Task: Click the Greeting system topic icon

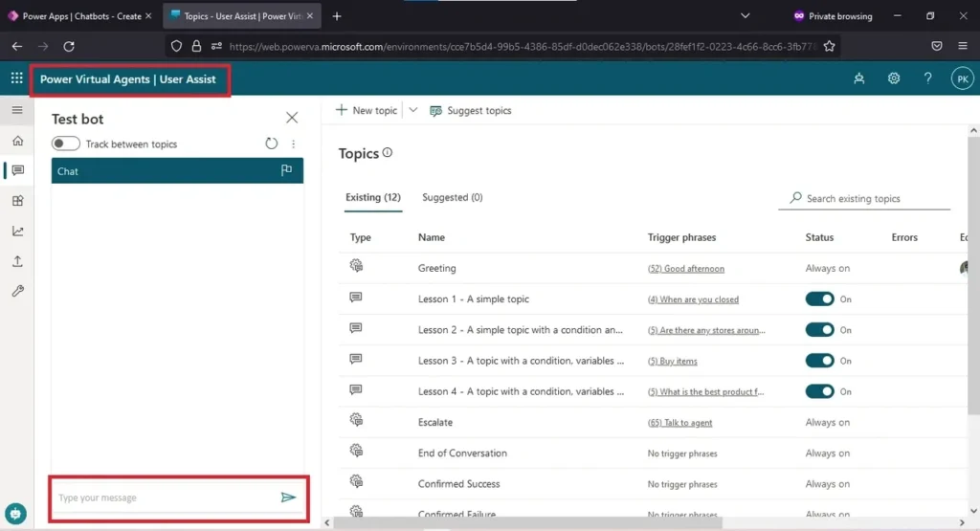Action: point(356,266)
